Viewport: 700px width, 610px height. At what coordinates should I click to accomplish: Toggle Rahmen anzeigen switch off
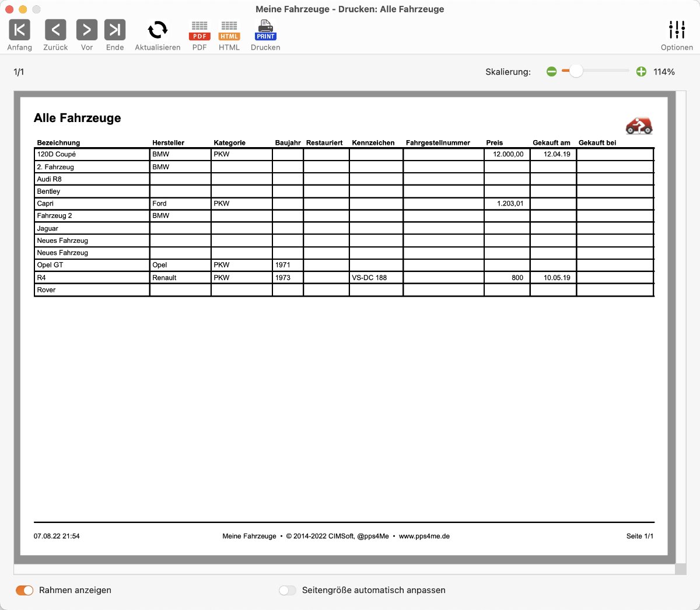(x=24, y=590)
